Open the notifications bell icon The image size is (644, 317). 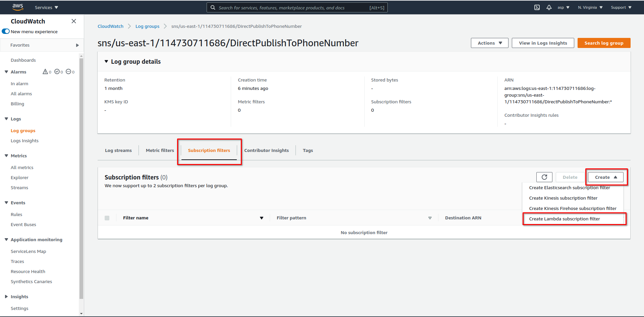tap(549, 7)
